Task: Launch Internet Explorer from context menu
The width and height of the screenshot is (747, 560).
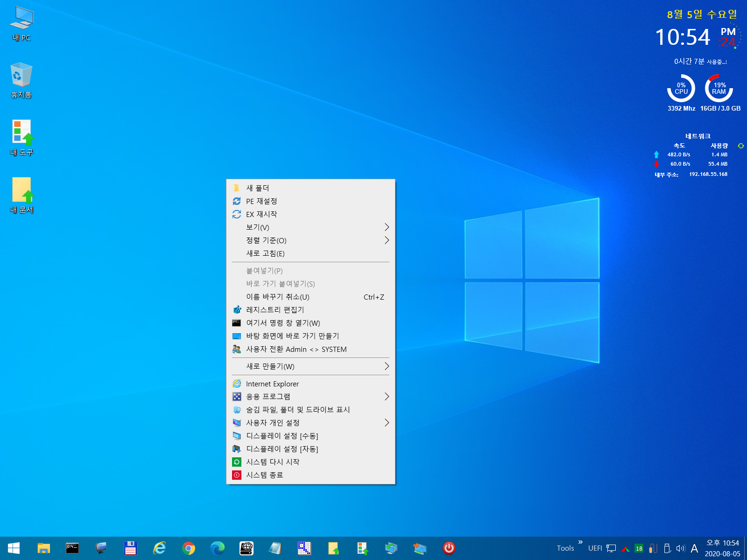Action: click(311, 384)
